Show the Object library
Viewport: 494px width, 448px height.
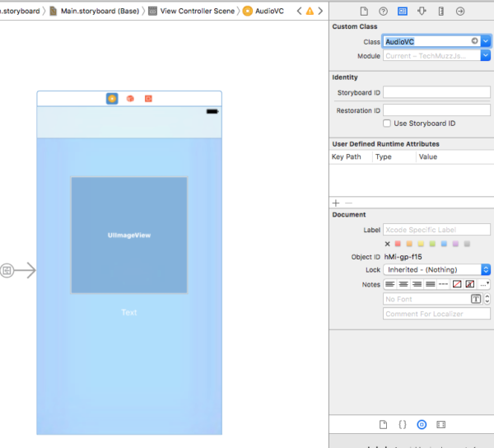422,425
